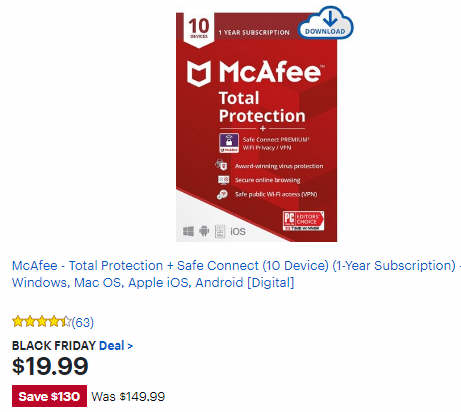Click the BLACK FRIDAY label text

tap(54, 346)
